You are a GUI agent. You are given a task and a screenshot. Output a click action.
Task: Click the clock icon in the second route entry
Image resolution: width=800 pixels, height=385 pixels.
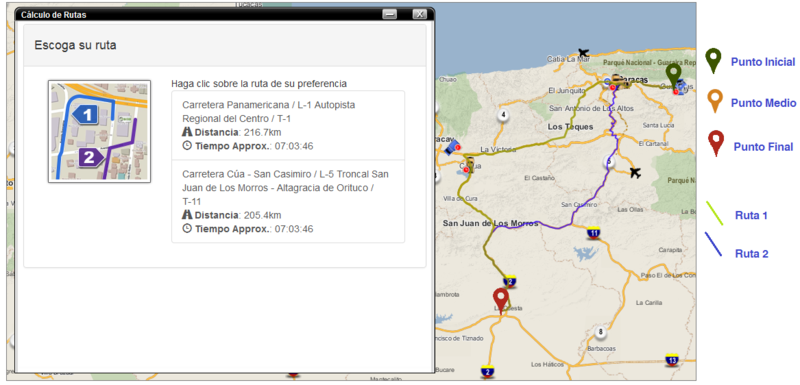click(187, 228)
